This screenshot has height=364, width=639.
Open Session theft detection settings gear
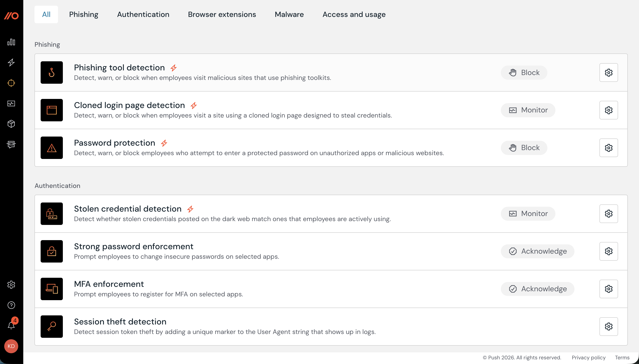(x=609, y=326)
